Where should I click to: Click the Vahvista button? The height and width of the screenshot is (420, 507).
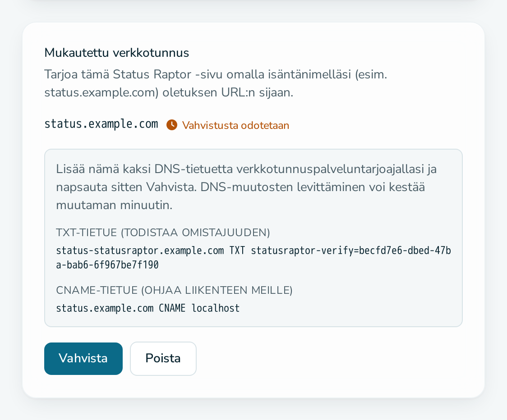click(83, 359)
